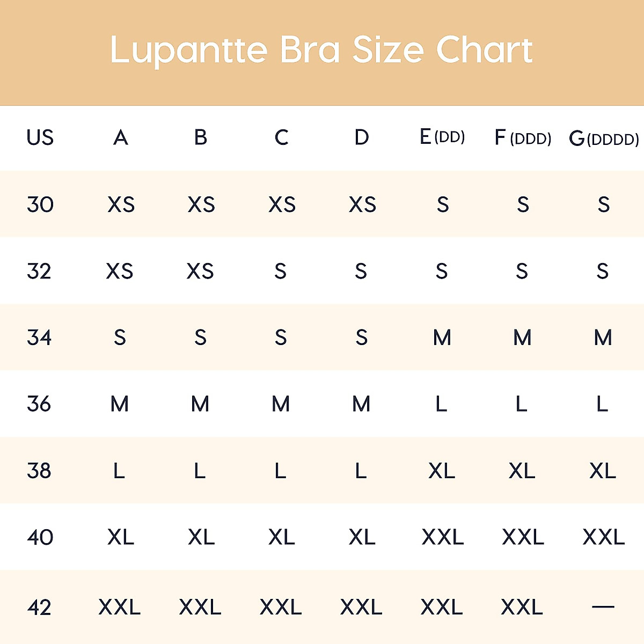Click the dash cell for 42 G
644x644 pixels.
pos(603,607)
